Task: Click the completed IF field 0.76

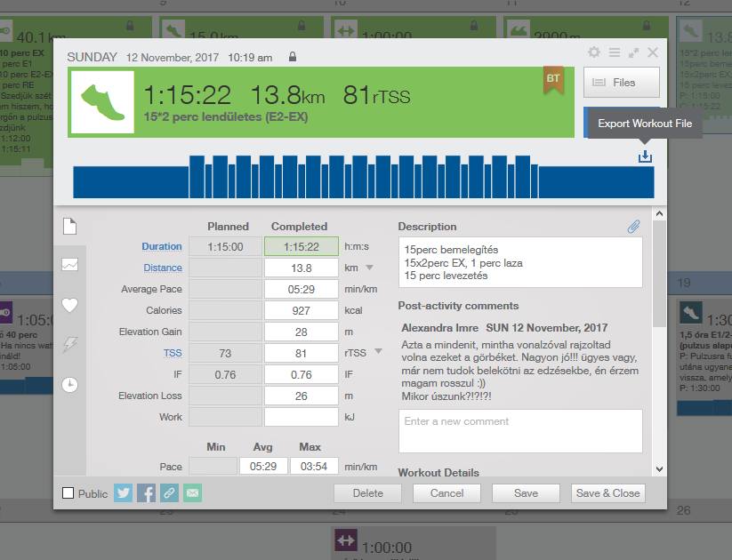Action: tap(302, 375)
